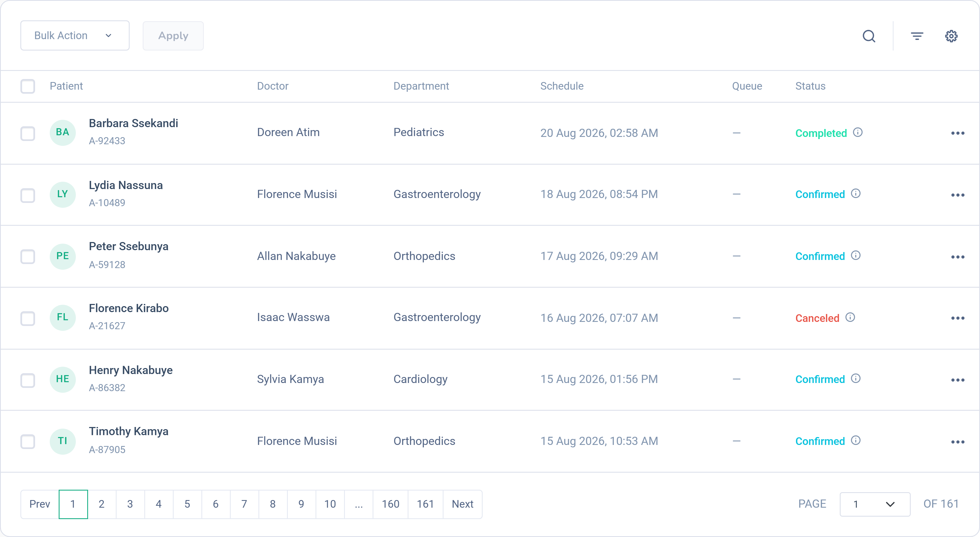Viewport: 980px width, 537px height.
Task: Check the box for Lydia Nassuna
Action: (x=28, y=196)
